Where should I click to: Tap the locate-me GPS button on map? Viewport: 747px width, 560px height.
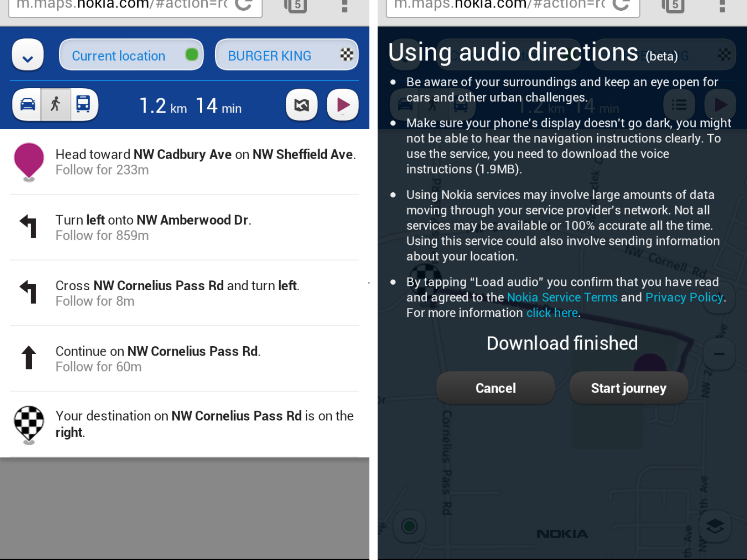pos(409,526)
